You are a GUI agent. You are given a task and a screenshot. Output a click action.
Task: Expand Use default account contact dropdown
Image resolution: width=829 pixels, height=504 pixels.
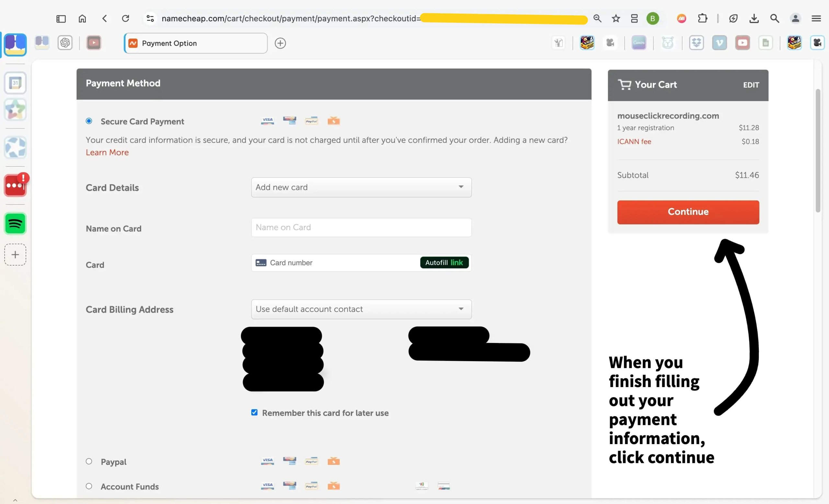pyautogui.click(x=361, y=309)
